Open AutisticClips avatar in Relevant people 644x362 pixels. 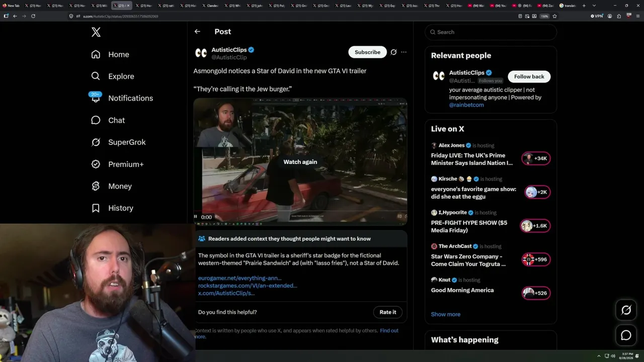click(439, 76)
